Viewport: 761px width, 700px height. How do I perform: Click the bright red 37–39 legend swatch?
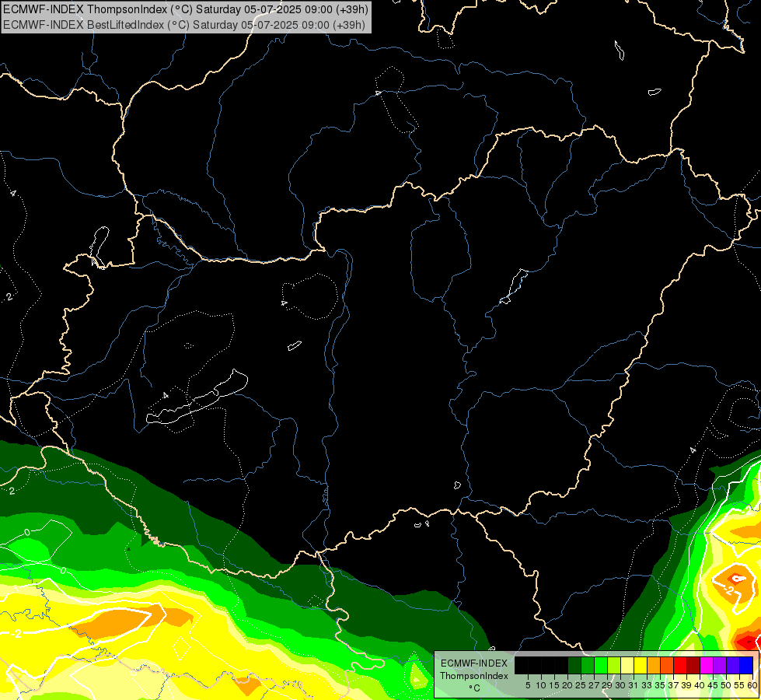[x=680, y=666]
